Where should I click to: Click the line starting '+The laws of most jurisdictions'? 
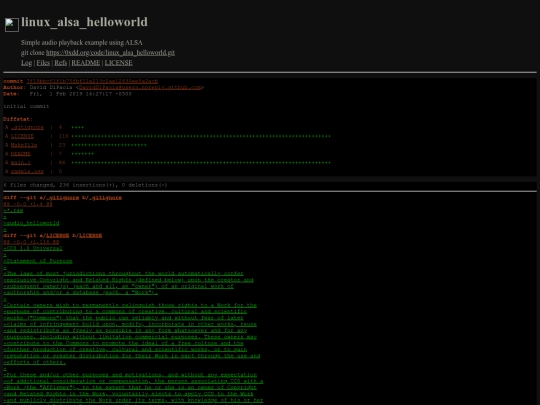pos(123,274)
